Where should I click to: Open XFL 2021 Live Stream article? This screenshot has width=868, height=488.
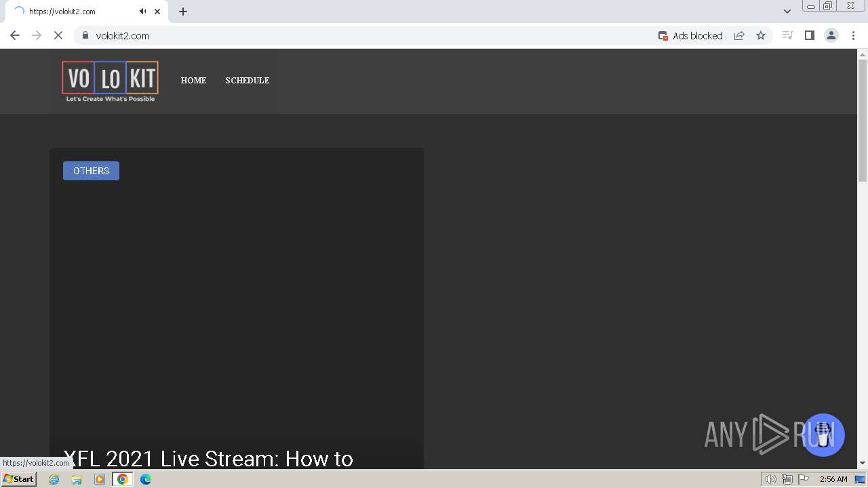coord(208,459)
